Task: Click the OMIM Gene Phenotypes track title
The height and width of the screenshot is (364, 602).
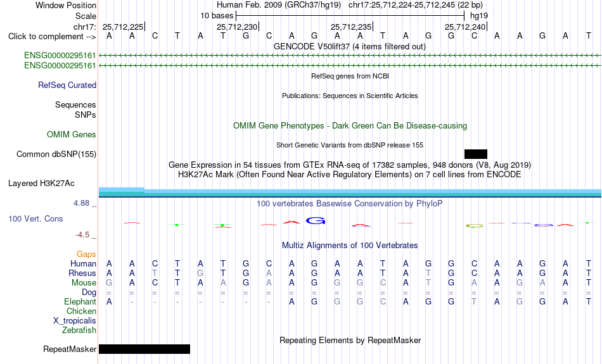Action: 350,126
